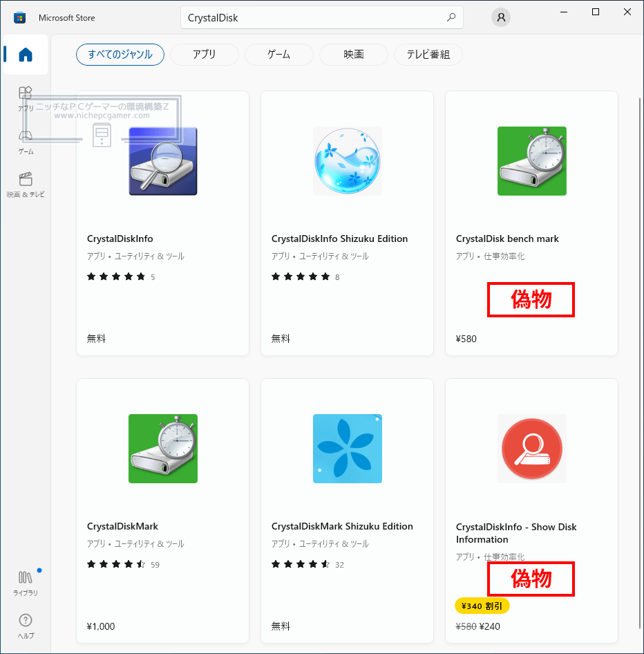The image size is (644, 654).
Task: Click the ¥580 price of CrystalDisk bench mark
Action: pos(466,339)
